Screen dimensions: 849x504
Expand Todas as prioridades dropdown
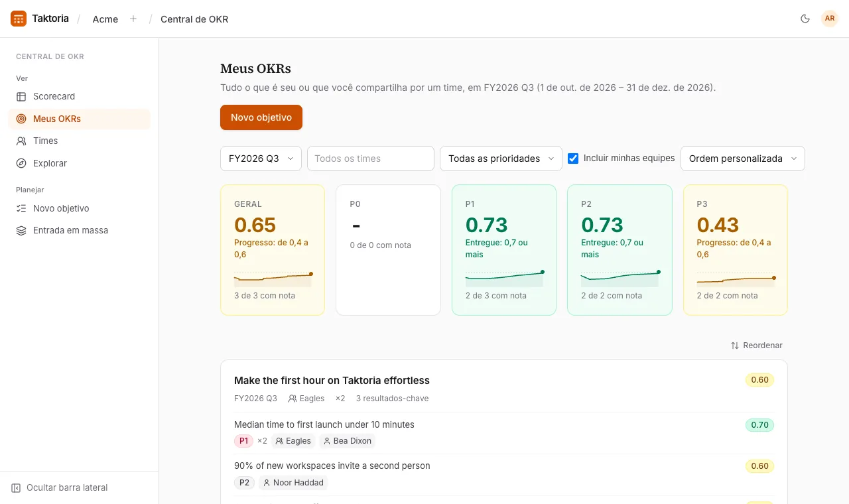point(501,158)
